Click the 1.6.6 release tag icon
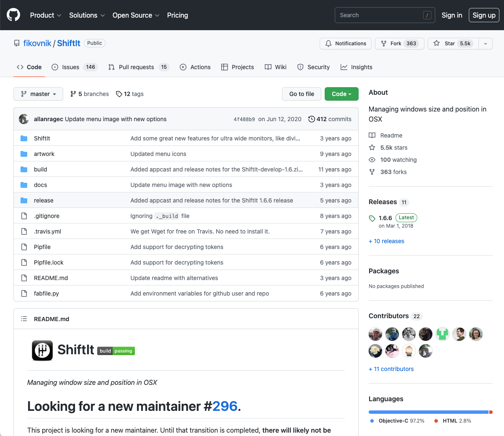Viewport: 504px width, 436px height. click(x=372, y=218)
